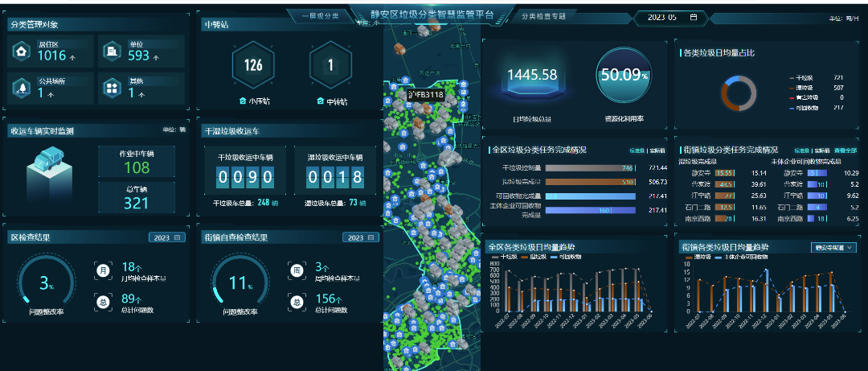Click the calendar icon in 街镇自查检查结果 year box
The image size is (868, 371).
[x=371, y=238]
